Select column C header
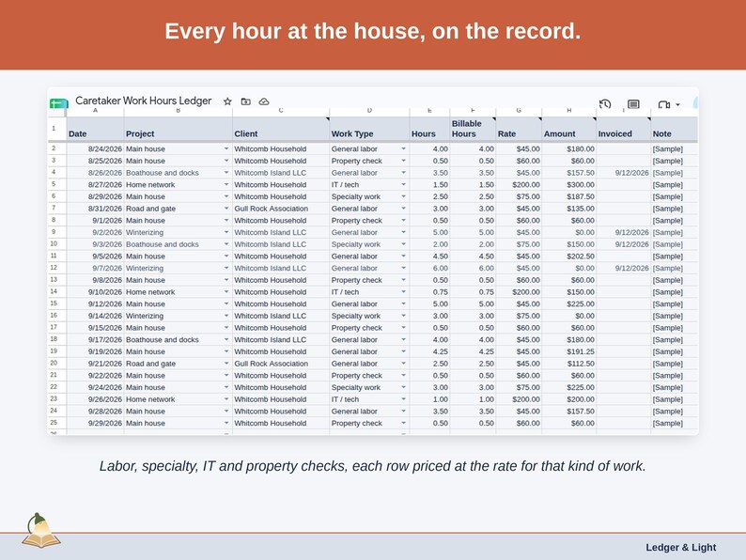 281,111
